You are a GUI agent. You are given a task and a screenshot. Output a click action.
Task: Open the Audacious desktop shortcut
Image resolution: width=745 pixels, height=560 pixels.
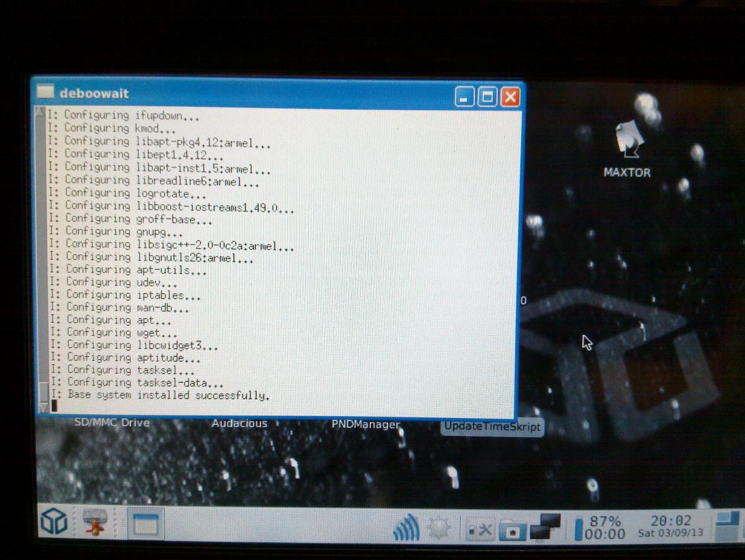[x=239, y=423]
